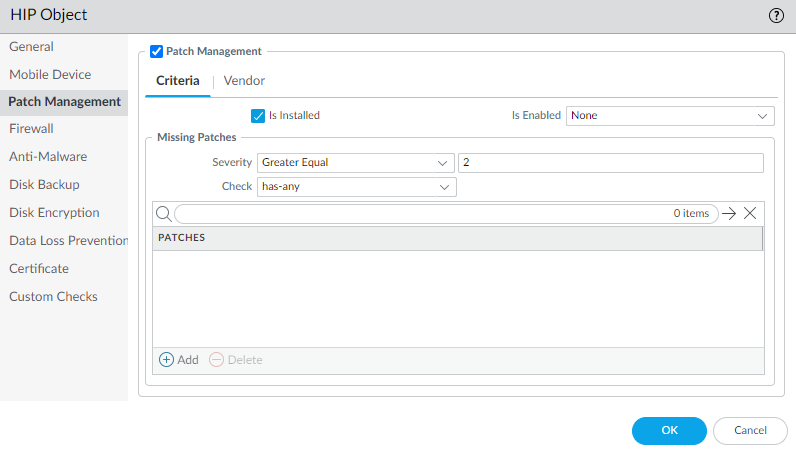Toggle the Patch Management checkbox
This screenshot has width=796, height=457.
pyautogui.click(x=156, y=51)
